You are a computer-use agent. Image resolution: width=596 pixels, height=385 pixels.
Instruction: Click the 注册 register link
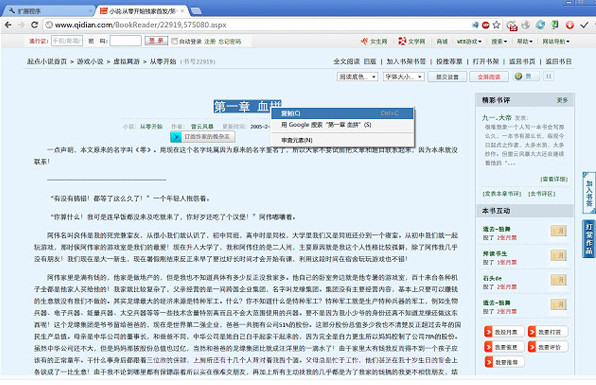(x=210, y=41)
